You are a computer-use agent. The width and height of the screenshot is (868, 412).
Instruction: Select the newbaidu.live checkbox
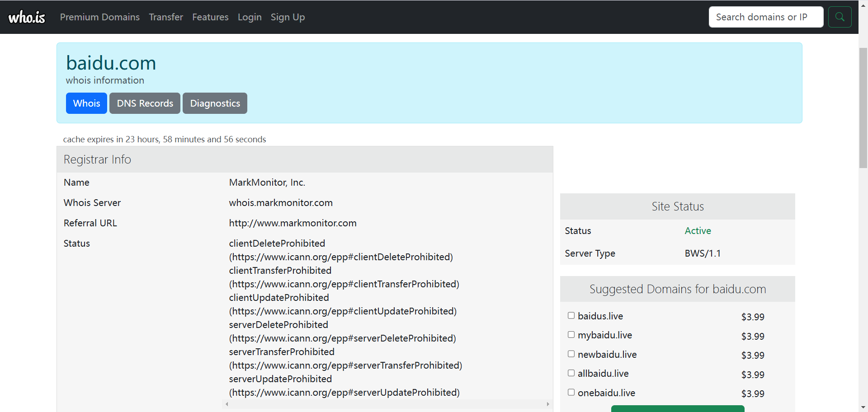571,354
